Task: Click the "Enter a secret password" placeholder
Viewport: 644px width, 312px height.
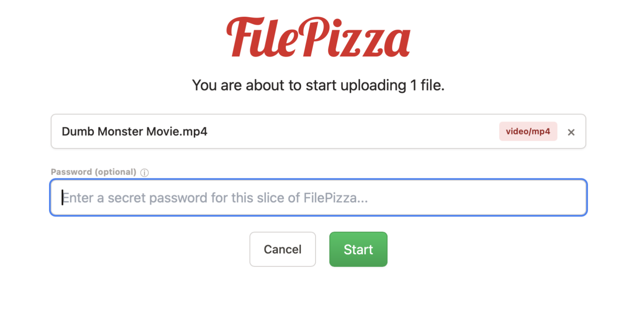Action: 215,198
